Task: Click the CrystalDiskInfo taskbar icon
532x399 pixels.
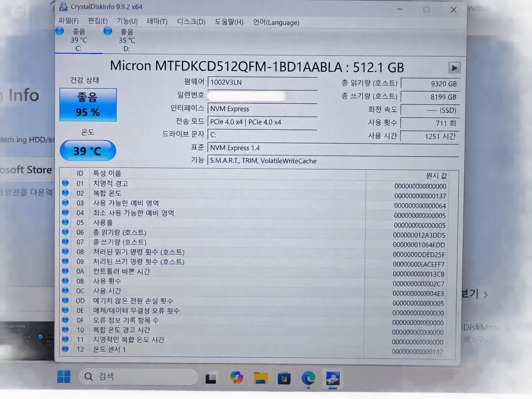Action: pos(333,378)
